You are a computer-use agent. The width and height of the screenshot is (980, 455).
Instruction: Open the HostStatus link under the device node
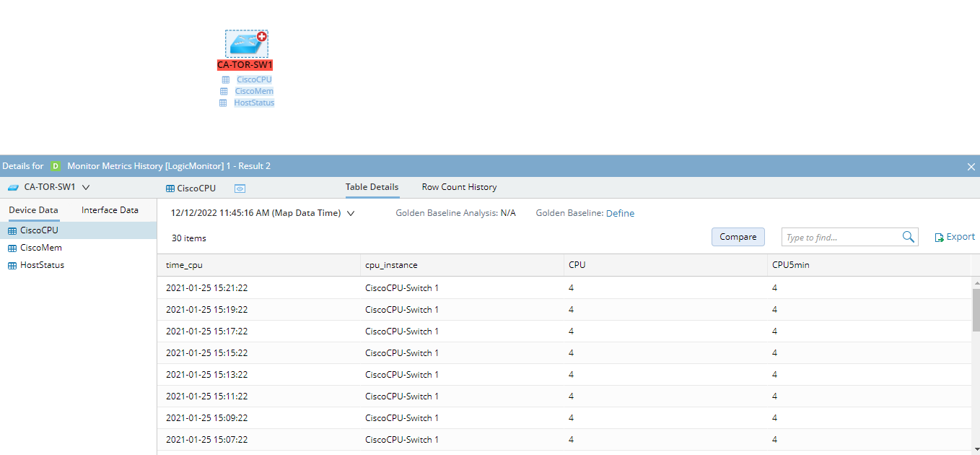tap(253, 102)
